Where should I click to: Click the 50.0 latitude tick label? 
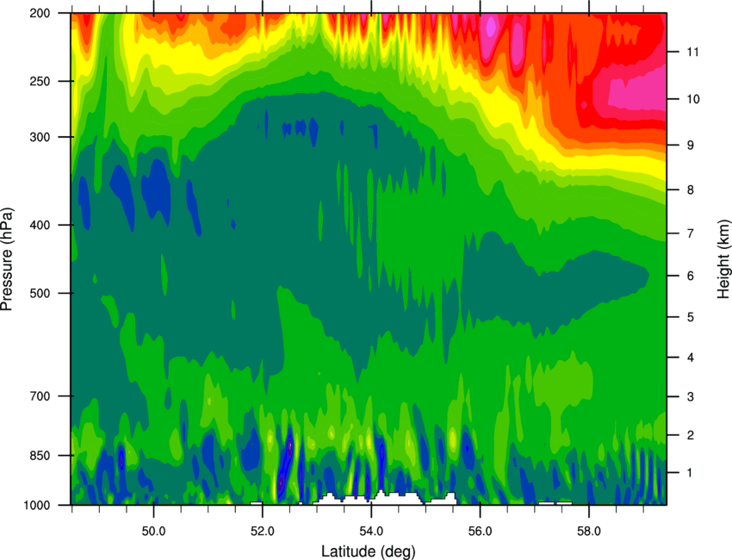153,532
